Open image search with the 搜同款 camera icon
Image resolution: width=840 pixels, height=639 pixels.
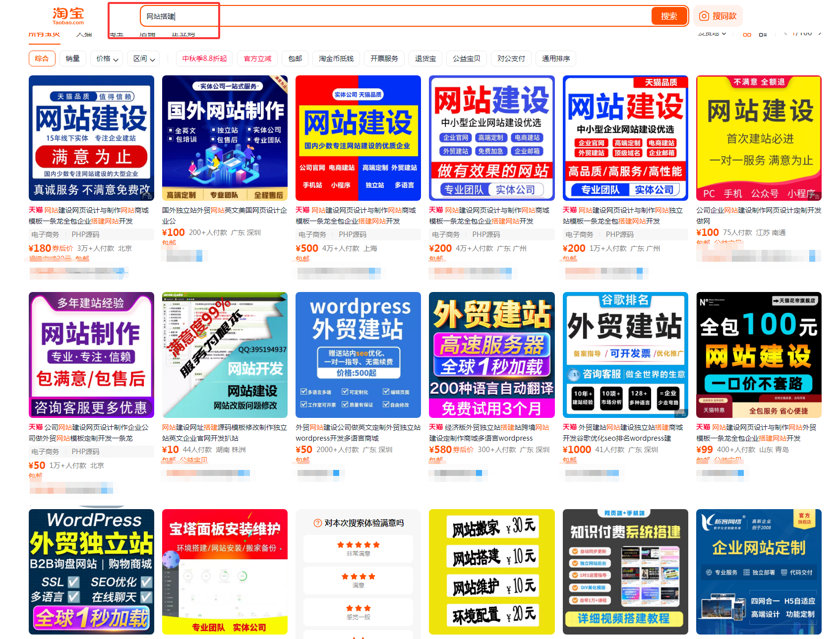[704, 15]
